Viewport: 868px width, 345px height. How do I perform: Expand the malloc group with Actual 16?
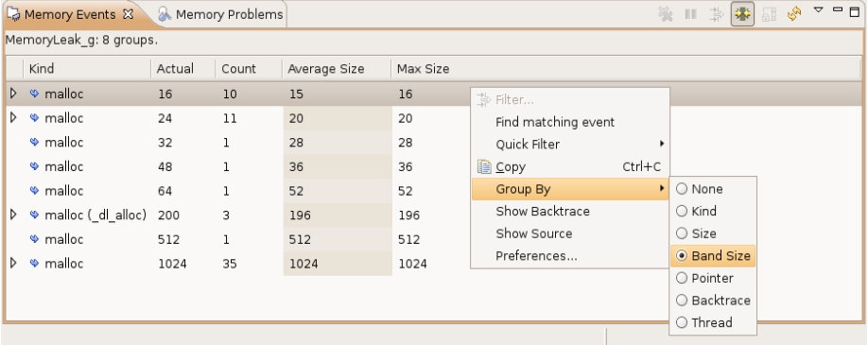tap(14, 94)
